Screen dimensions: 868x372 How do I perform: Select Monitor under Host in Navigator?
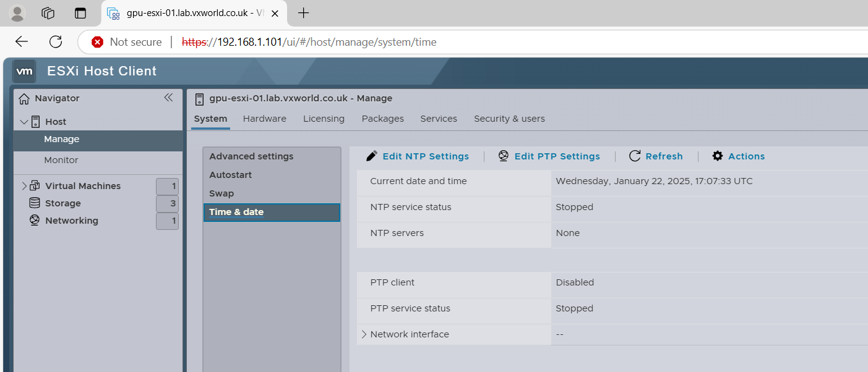pyautogui.click(x=61, y=160)
